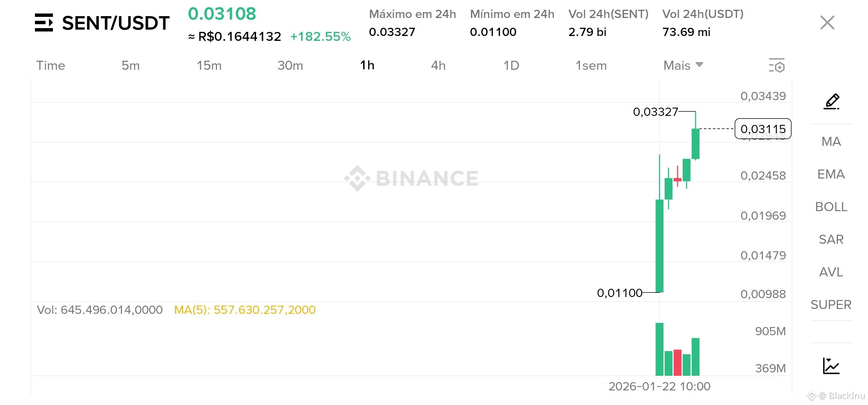This screenshot has height=405, width=868.
Task: Toggle the MA indicator
Action: point(831,141)
